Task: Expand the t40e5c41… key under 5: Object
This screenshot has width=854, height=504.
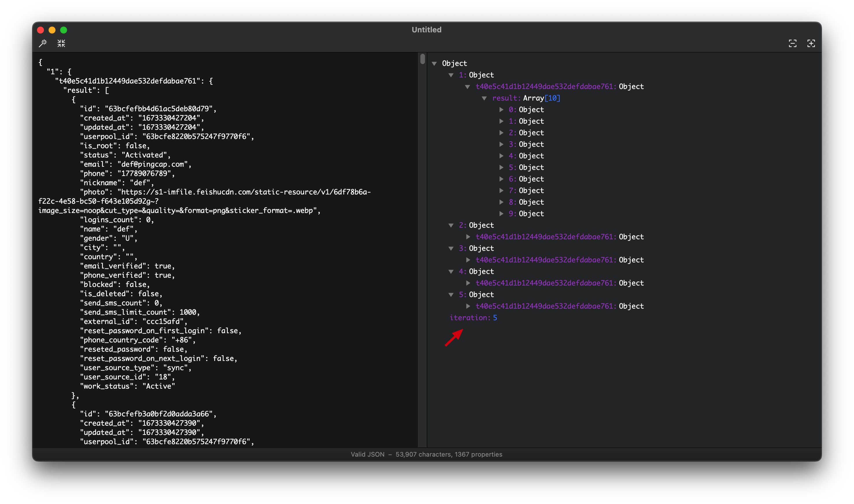Action: click(x=468, y=306)
